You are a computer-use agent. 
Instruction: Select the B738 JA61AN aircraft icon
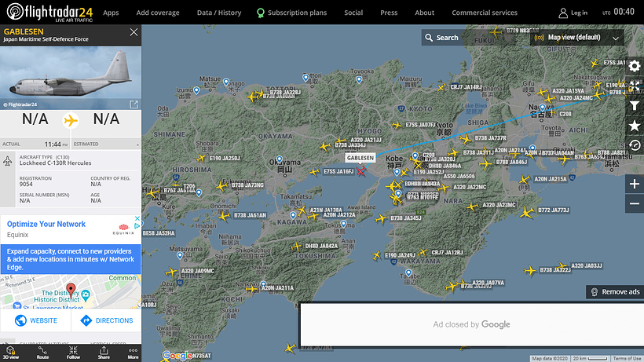(x=224, y=216)
